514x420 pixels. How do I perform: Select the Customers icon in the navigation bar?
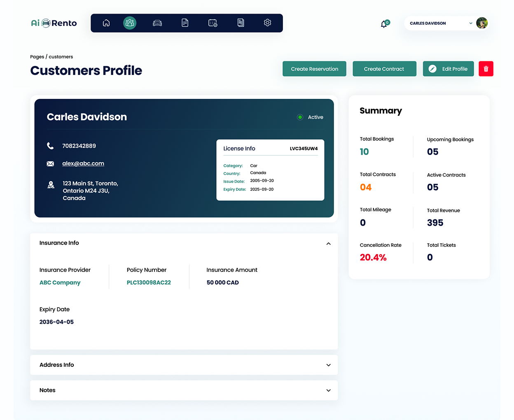(130, 23)
